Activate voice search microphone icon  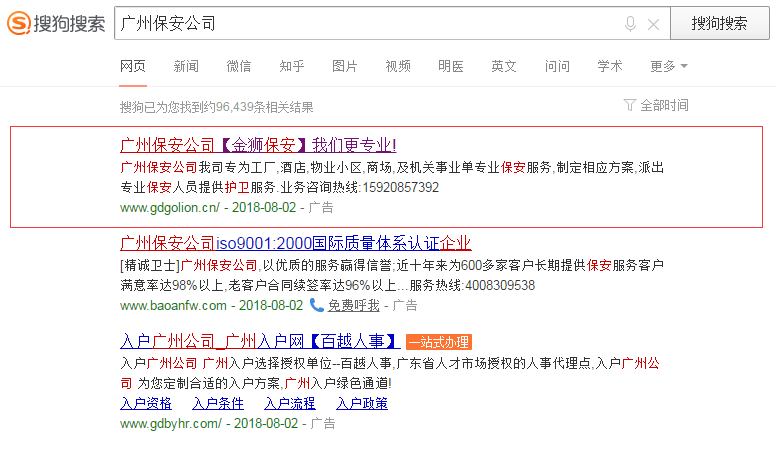click(630, 24)
